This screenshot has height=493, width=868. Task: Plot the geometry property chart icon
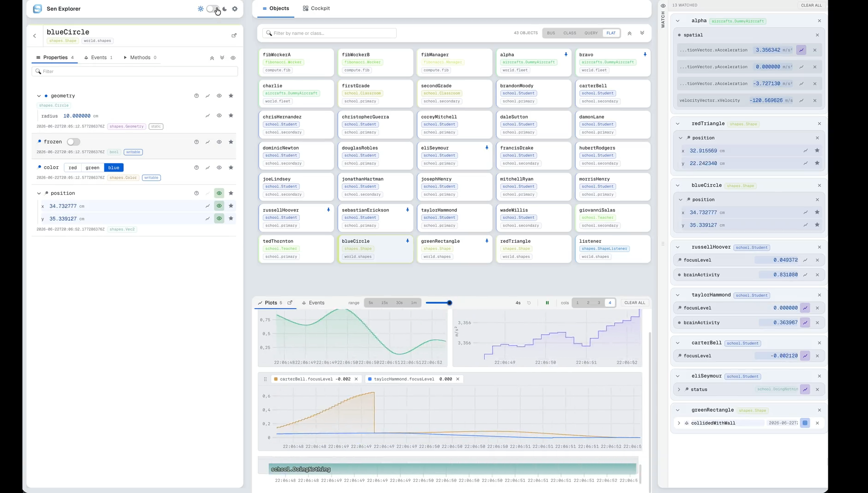[x=208, y=96]
